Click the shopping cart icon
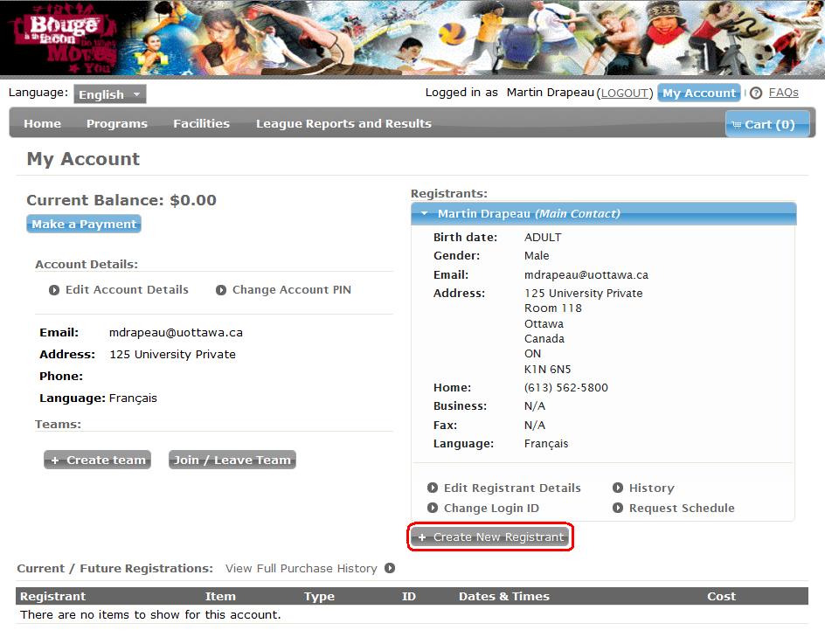The width and height of the screenshot is (825, 644). click(x=736, y=125)
